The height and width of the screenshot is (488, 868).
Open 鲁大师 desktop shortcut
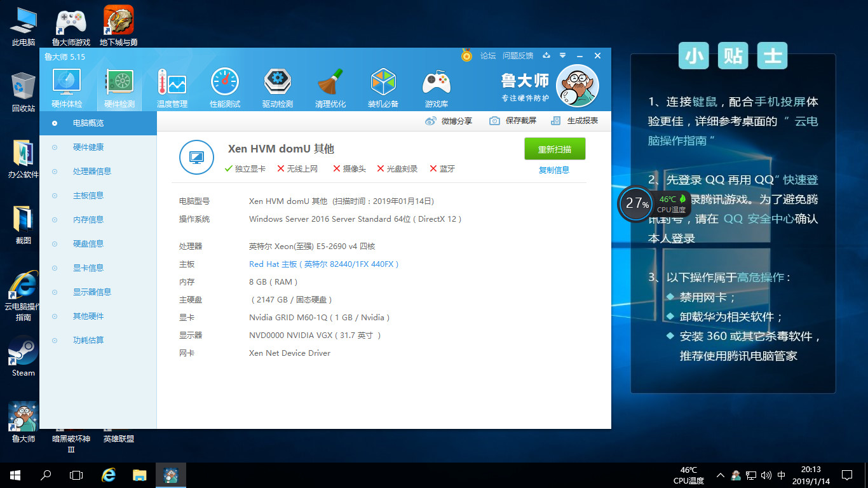tap(24, 423)
